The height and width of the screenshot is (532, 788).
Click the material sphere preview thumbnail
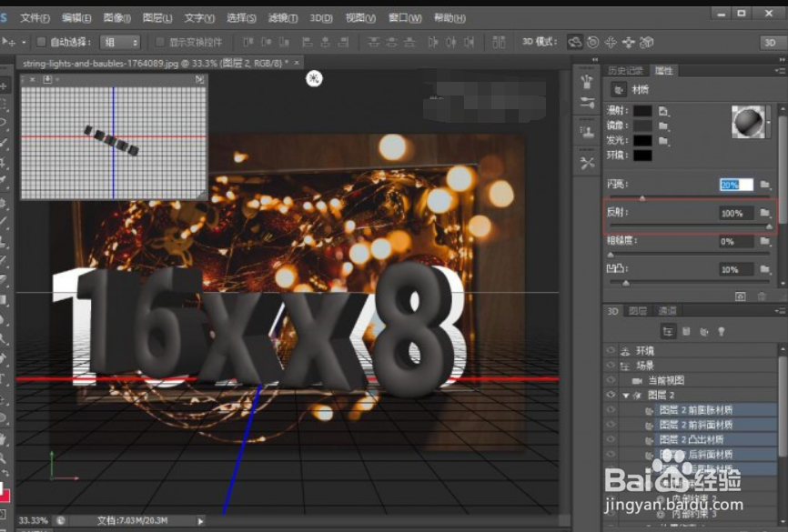pos(748,122)
